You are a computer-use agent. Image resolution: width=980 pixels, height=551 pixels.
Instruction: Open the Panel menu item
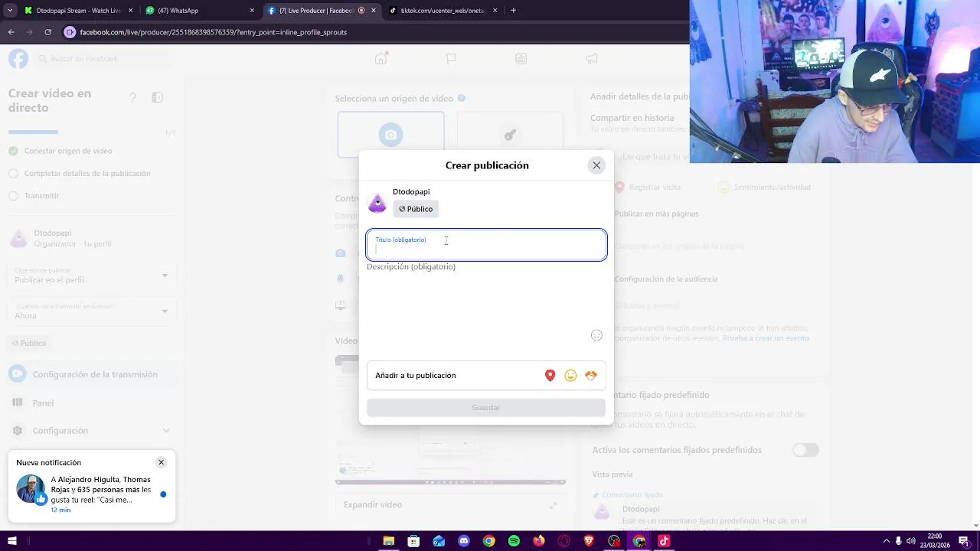tap(92, 403)
